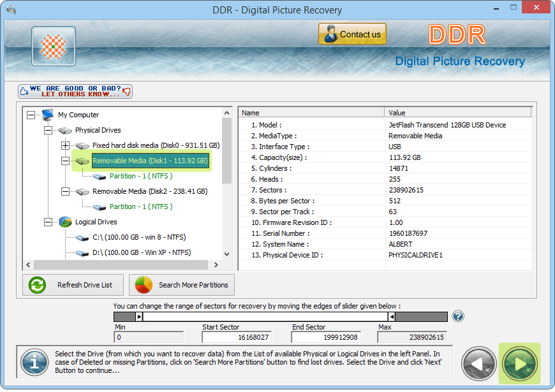Click the DDR checkered logo icon
The height and width of the screenshot is (392, 555).
pos(54,47)
